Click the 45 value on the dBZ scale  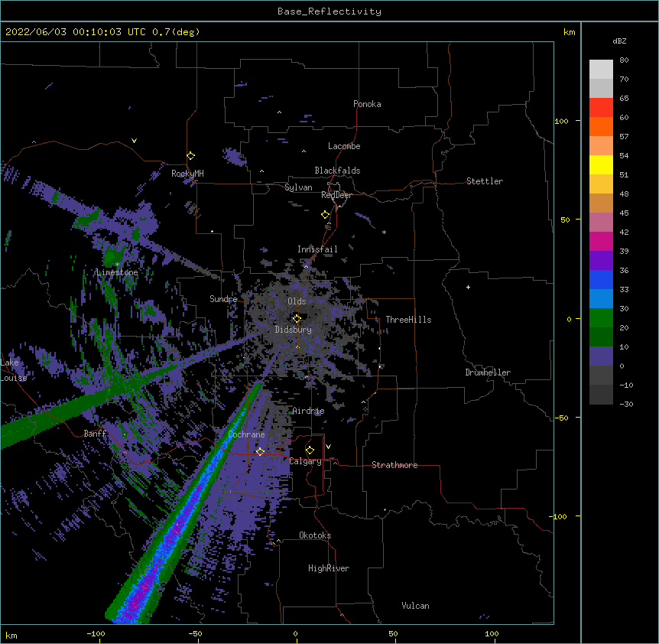tap(624, 213)
